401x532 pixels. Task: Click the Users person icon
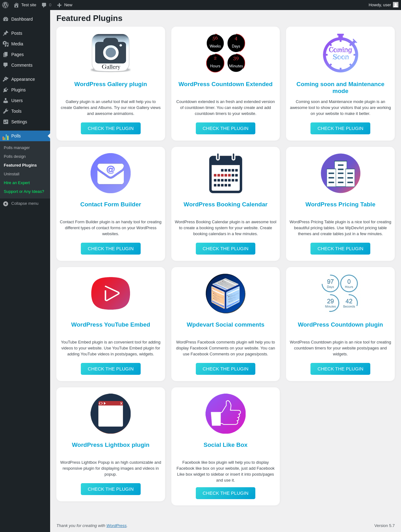[6, 101]
